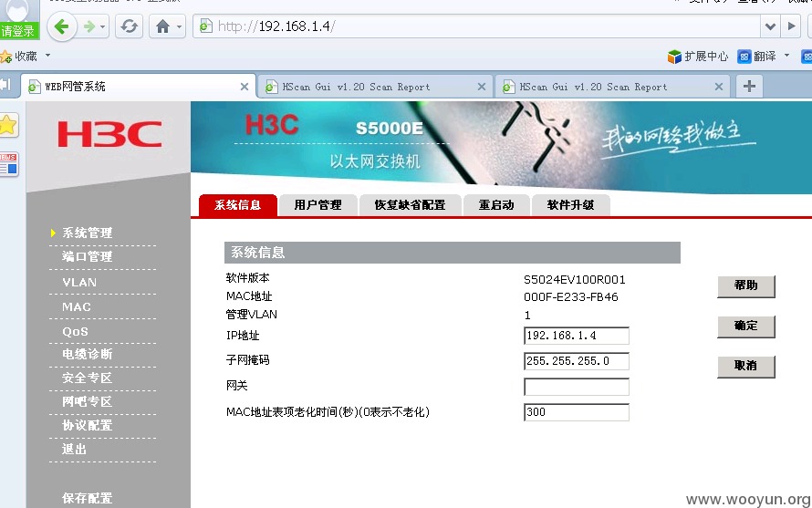
Task: Close the first HScan Gui Scan Report tab
Action: click(x=482, y=87)
